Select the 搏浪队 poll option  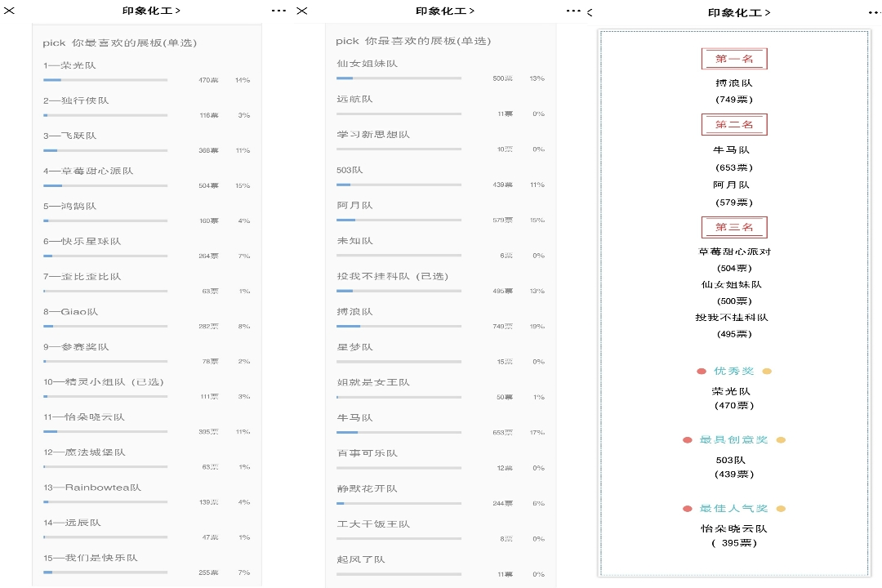click(x=354, y=312)
